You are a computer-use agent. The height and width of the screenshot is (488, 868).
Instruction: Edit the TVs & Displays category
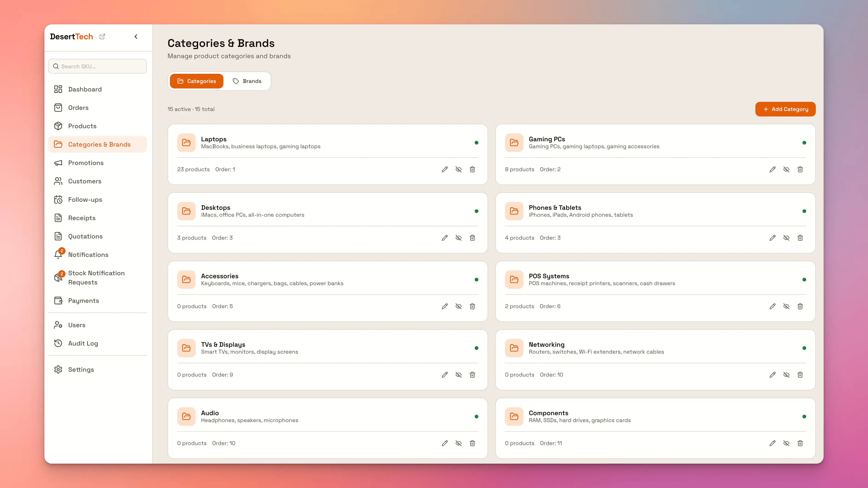(x=445, y=375)
